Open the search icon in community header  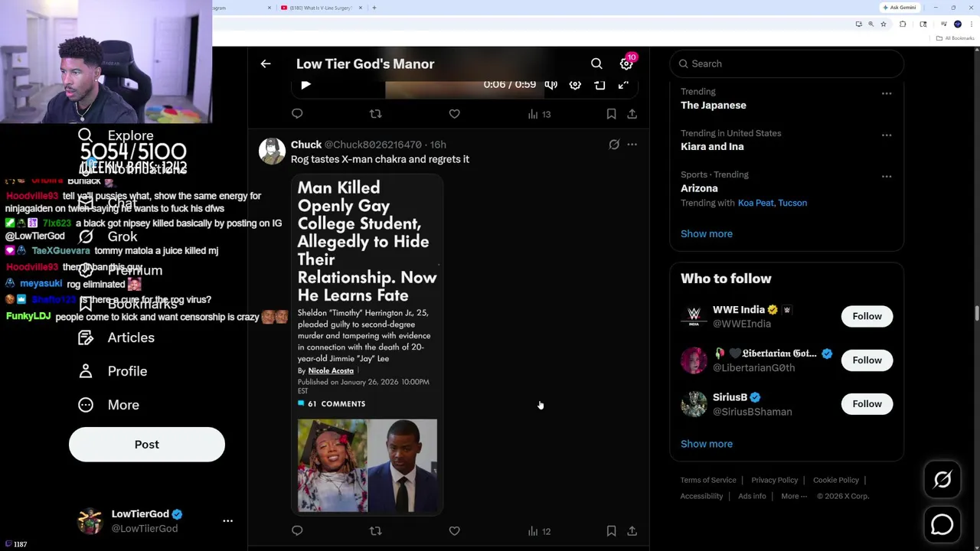pyautogui.click(x=596, y=64)
